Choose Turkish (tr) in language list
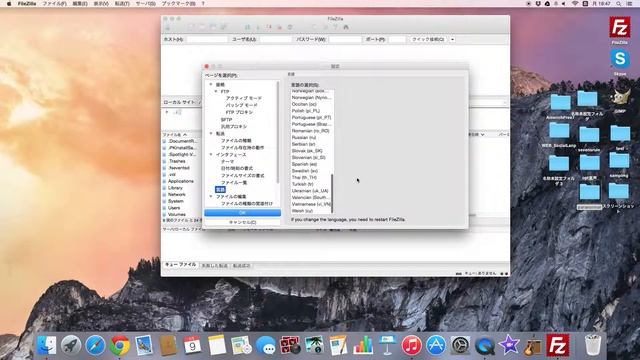Image resolution: width=640 pixels, height=360 pixels. coord(302,184)
